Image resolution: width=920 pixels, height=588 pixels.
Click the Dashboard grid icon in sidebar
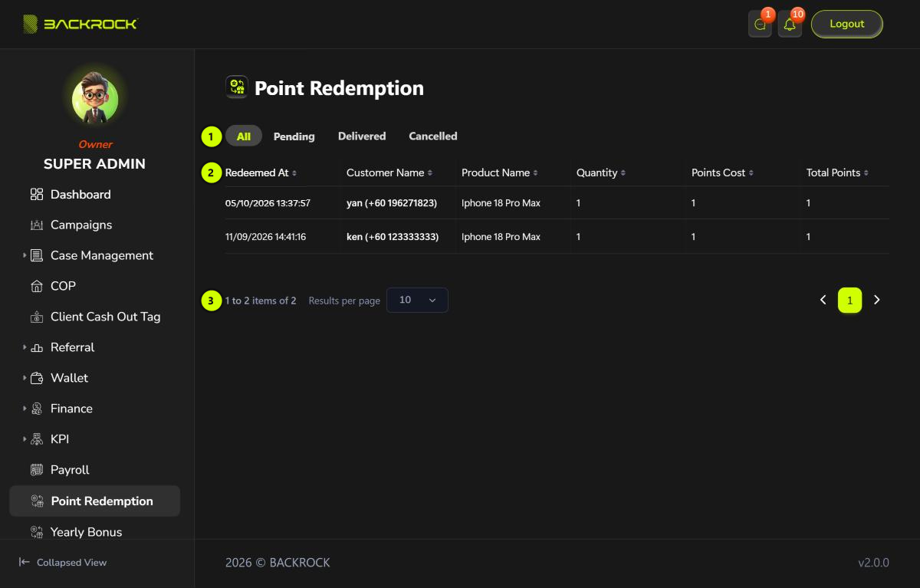pyautogui.click(x=37, y=195)
